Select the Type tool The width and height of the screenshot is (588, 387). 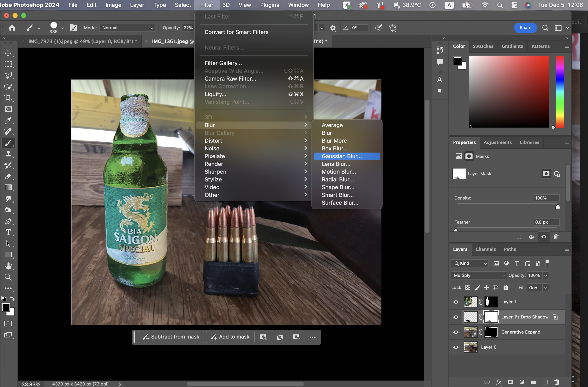coord(8,233)
